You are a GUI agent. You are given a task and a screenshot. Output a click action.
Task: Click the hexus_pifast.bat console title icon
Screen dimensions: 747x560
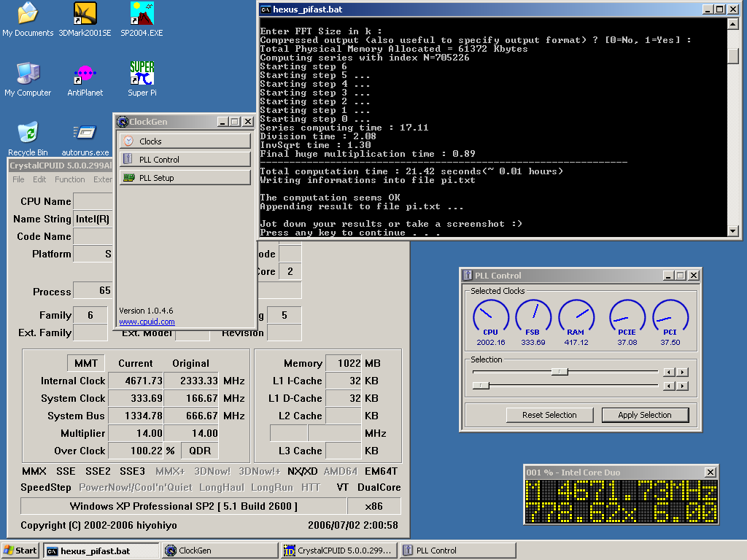click(x=266, y=9)
